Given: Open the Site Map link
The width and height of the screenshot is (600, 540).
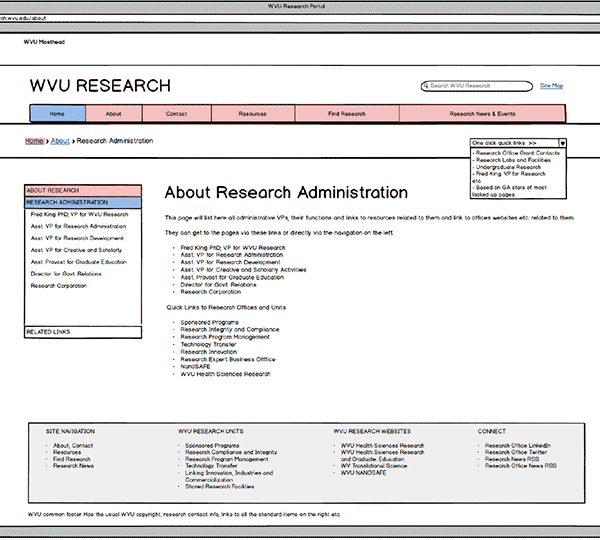Looking at the screenshot, I should point(551,86).
